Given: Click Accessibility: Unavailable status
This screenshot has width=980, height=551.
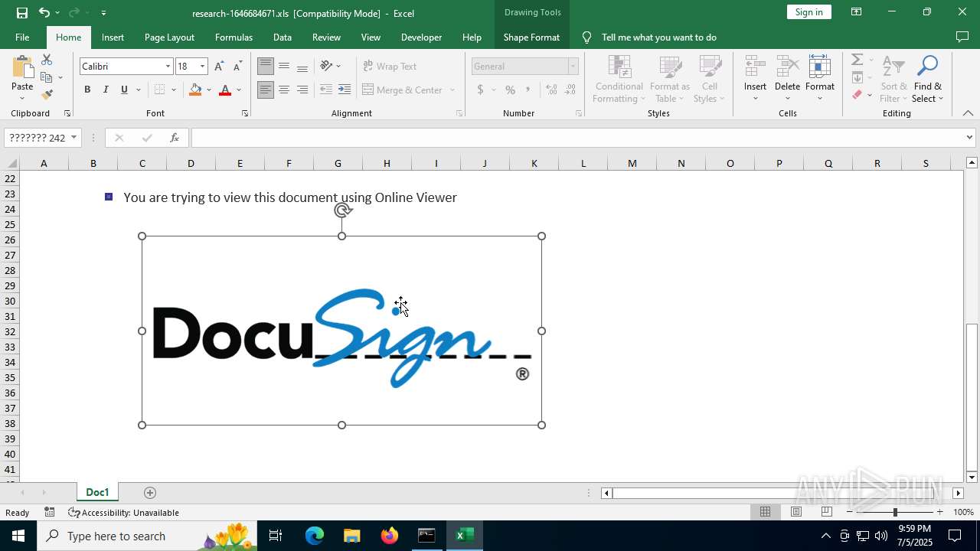Looking at the screenshot, I should [123, 513].
